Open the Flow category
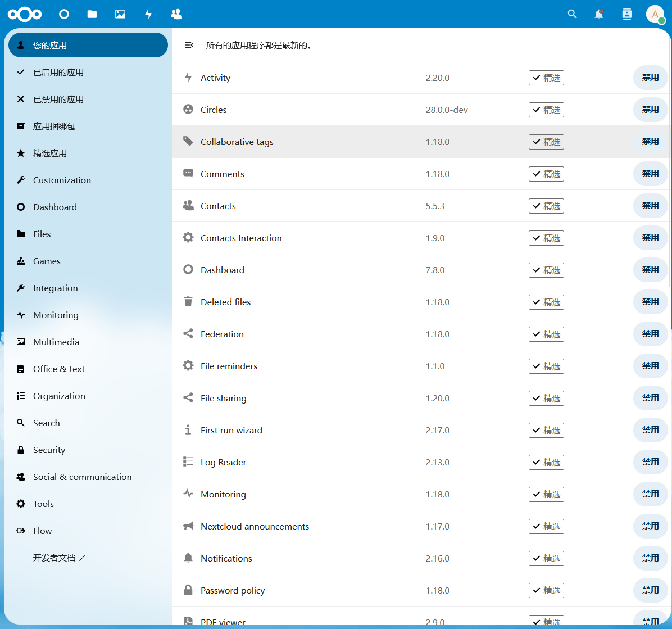 click(x=88, y=531)
